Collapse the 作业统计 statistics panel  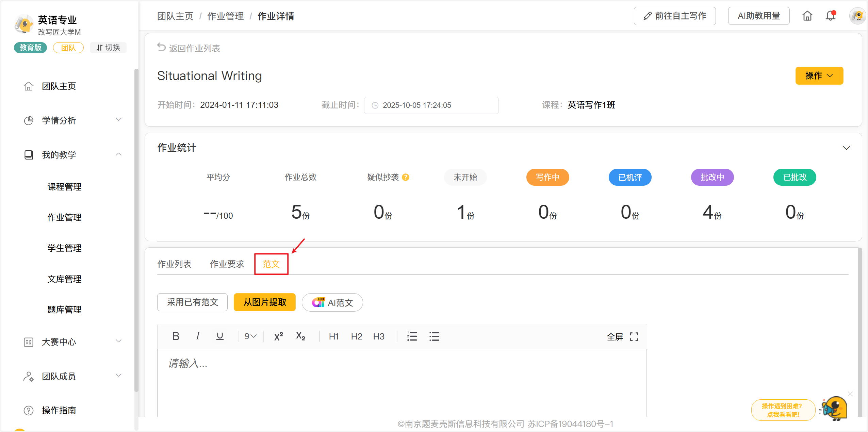(846, 148)
